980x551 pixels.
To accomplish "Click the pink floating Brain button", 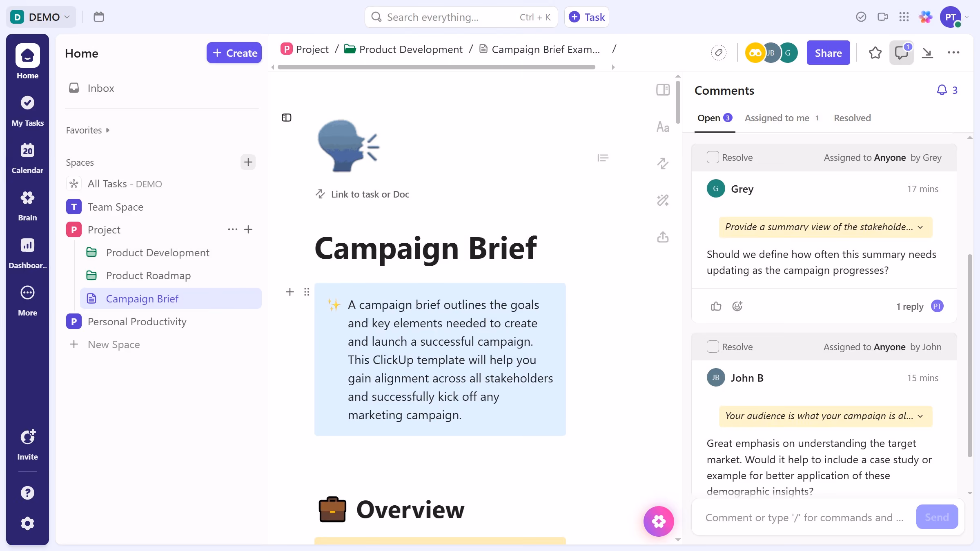I will coord(659,521).
